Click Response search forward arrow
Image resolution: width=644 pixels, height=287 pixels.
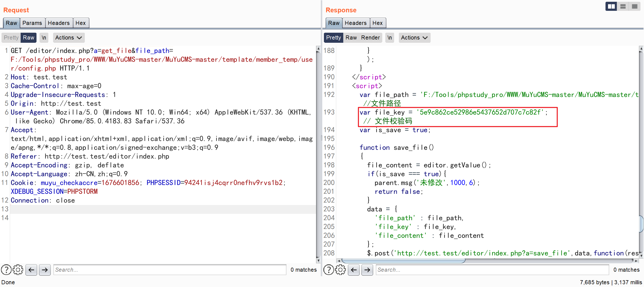click(x=367, y=270)
